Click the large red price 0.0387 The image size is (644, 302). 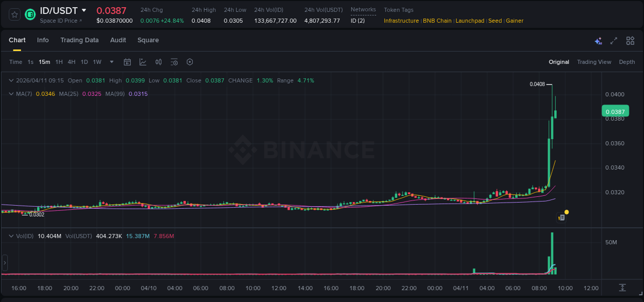(111, 10)
